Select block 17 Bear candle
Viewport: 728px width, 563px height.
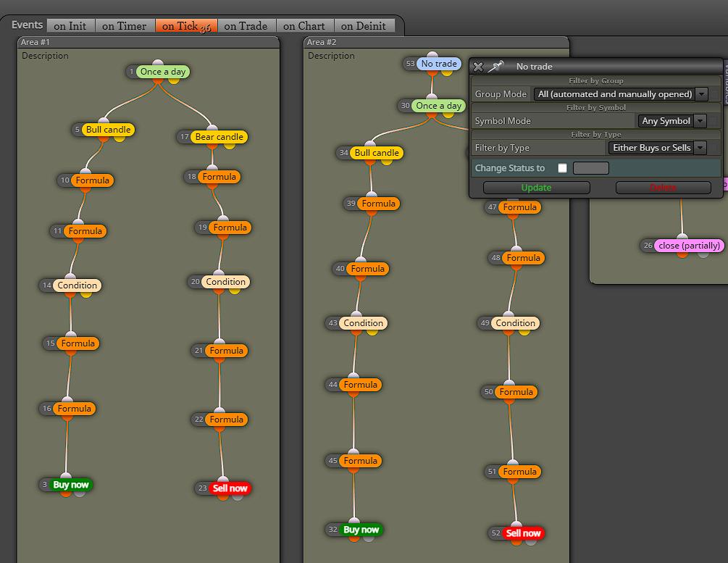click(x=219, y=137)
